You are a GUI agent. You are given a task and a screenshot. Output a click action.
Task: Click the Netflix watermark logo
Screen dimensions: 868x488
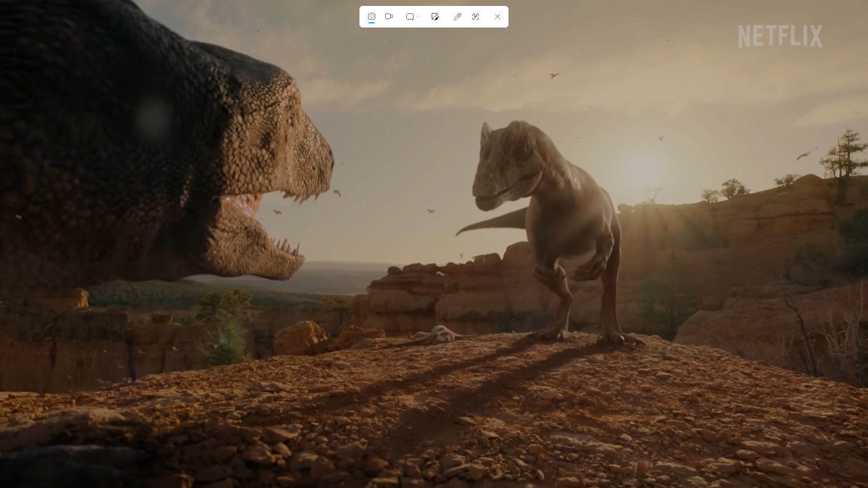pyautogui.click(x=780, y=36)
